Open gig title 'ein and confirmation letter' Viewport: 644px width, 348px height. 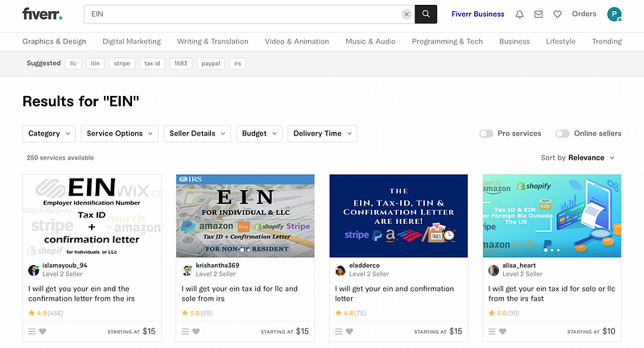394,294
